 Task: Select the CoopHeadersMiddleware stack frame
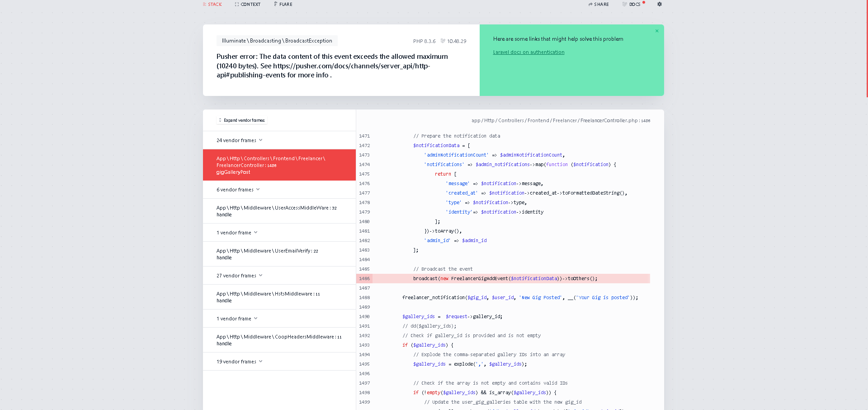pyautogui.click(x=279, y=340)
